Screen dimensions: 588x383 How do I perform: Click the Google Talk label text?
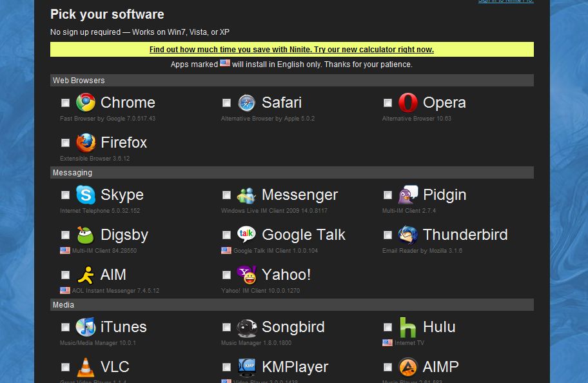click(304, 235)
